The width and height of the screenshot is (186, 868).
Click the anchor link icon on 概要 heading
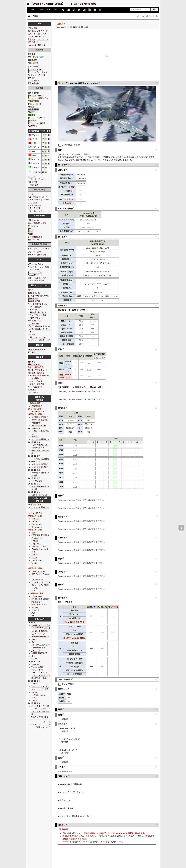click(156, 150)
